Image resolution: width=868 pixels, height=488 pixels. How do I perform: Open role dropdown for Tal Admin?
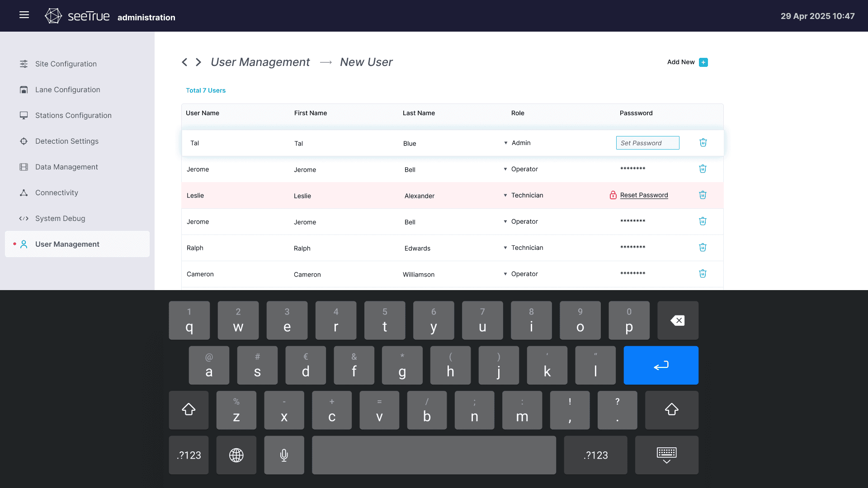(x=506, y=143)
